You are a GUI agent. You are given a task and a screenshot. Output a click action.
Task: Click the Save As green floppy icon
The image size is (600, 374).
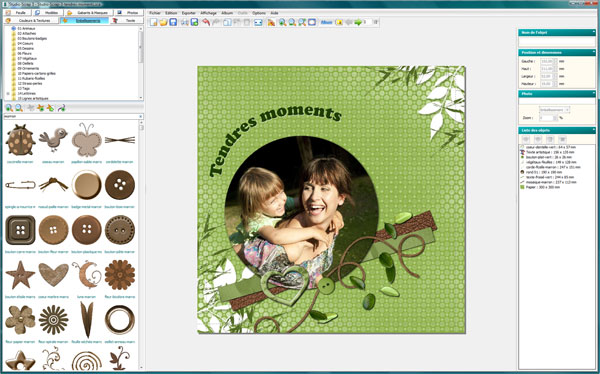tap(194, 22)
